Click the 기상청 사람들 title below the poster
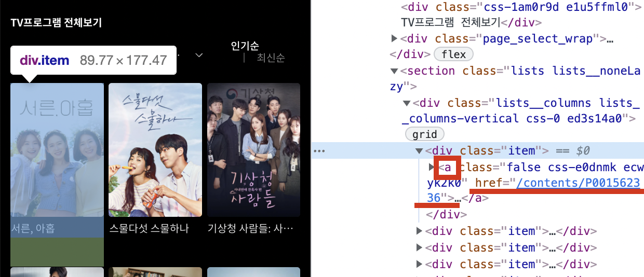 (x=251, y=228)
